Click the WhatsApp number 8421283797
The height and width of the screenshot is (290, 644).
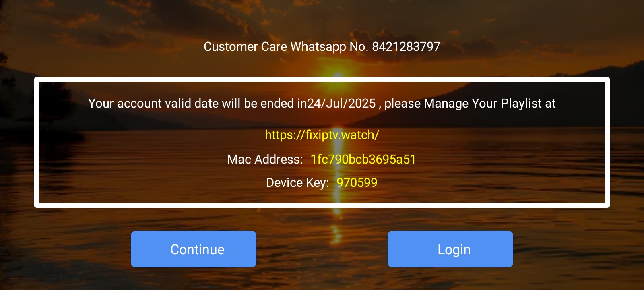(x=406, y=46)
